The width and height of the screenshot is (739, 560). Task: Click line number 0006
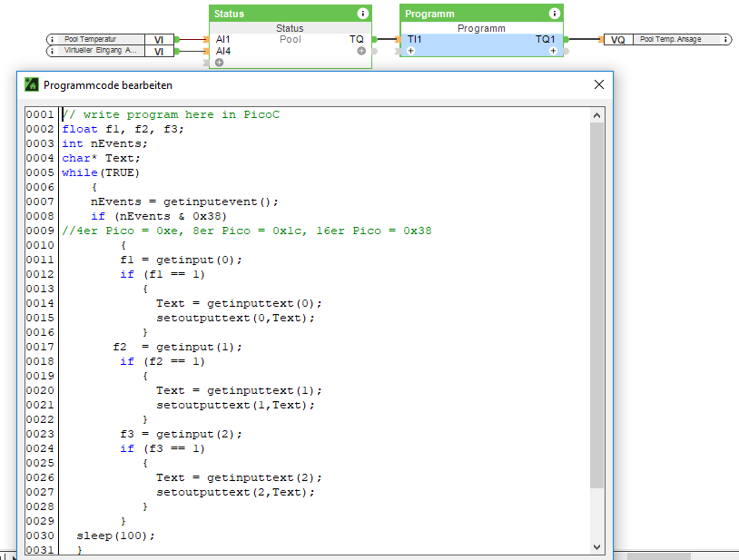[40, 188]
